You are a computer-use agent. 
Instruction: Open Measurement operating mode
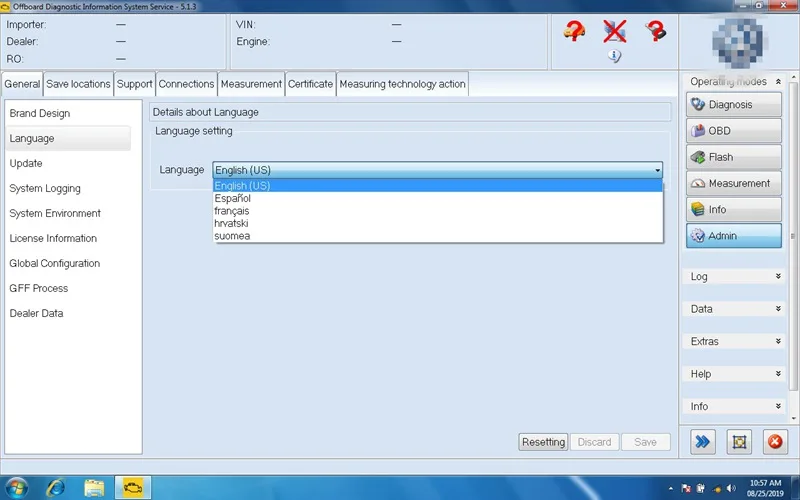(x=733, y=183)
